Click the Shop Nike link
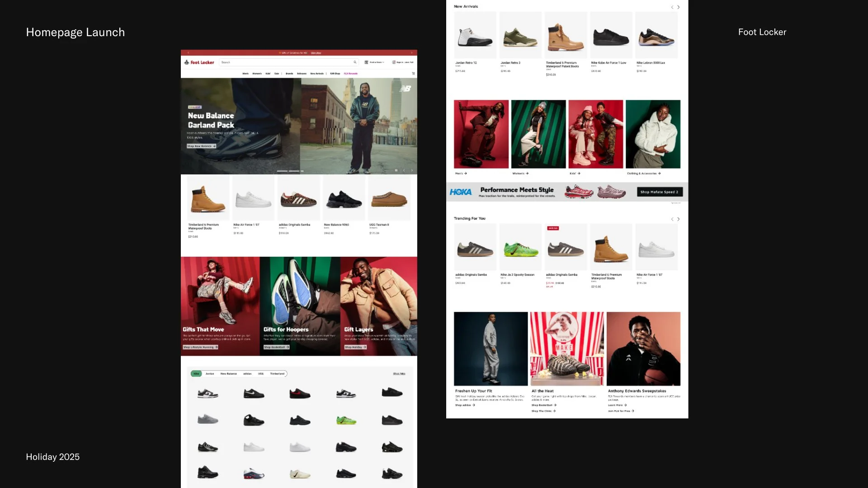The image size is (868, 488). 399,374
